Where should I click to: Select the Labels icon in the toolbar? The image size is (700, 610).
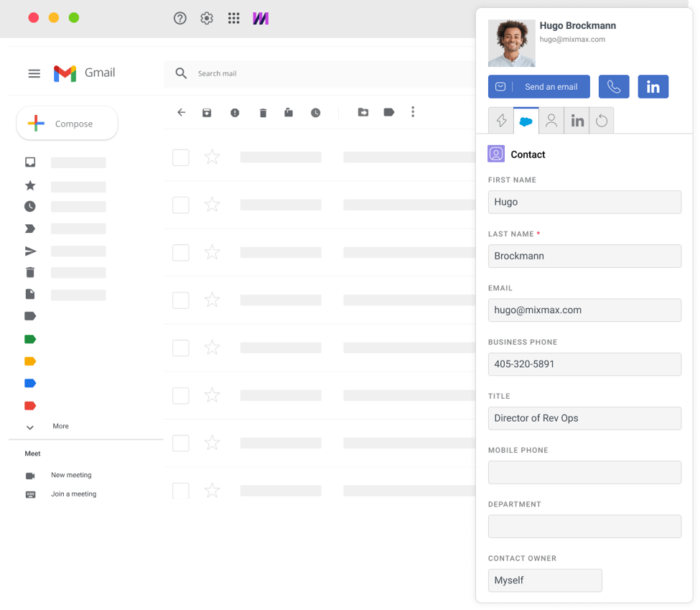coord(388,112)
